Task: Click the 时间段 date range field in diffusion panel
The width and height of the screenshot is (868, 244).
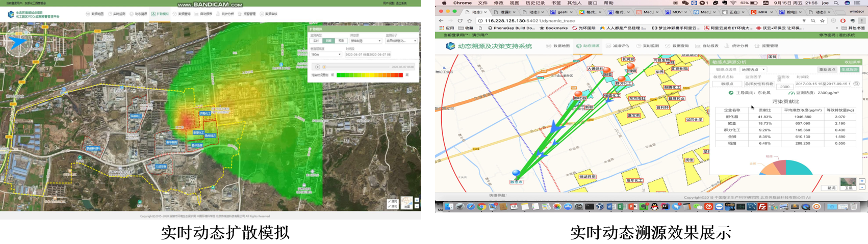Action: [368, 55]
